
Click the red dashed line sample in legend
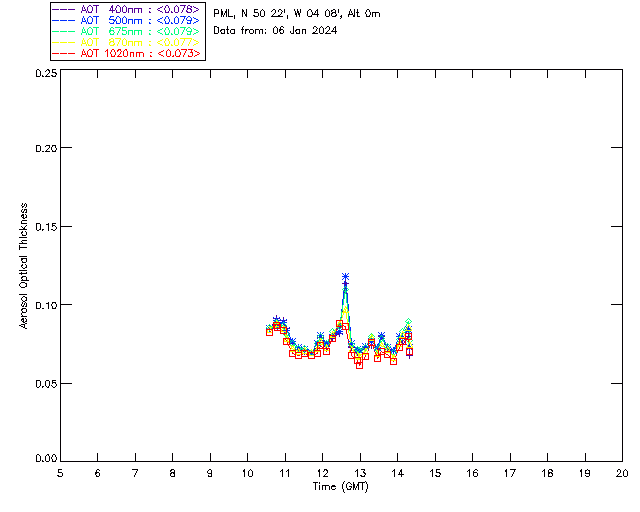(64, 53)
